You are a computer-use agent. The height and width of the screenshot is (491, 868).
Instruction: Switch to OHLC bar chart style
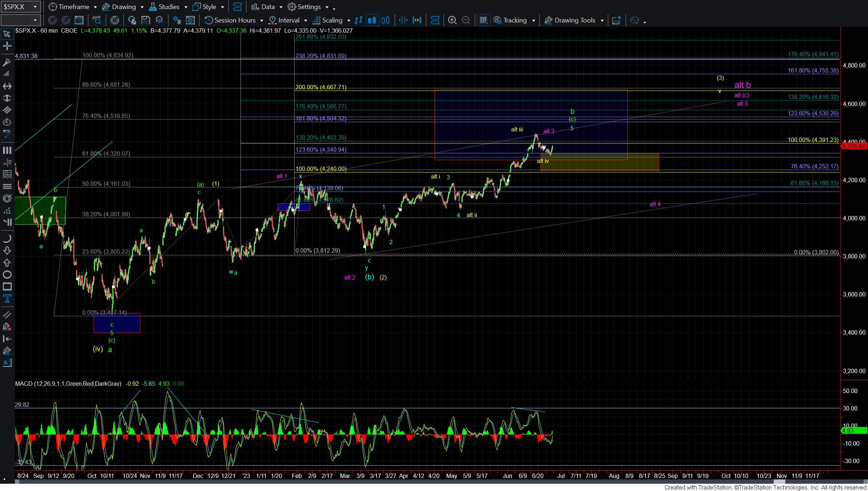(x=359, y=20)
